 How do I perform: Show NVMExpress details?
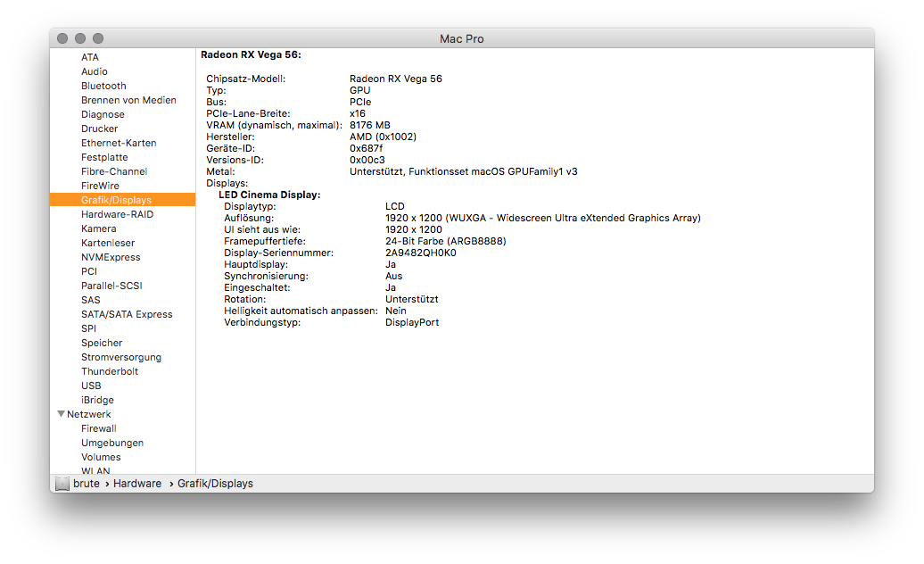111,257
